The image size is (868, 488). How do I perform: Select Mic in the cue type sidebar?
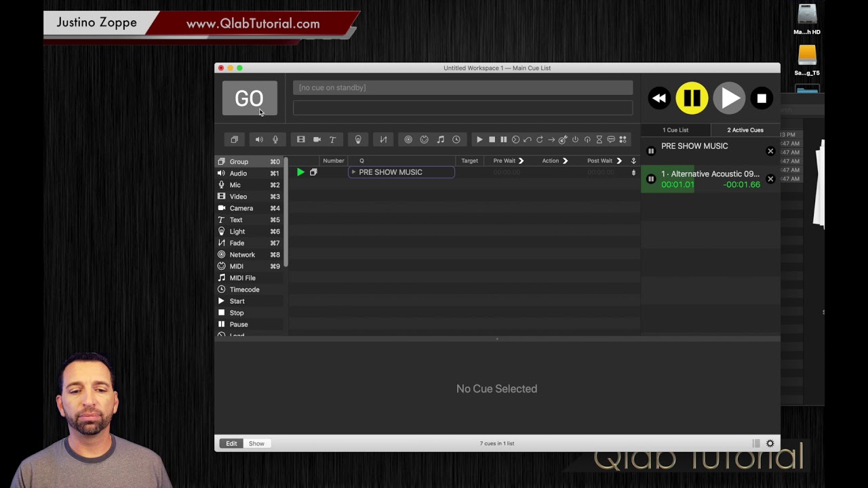click(x=249, y=185)
